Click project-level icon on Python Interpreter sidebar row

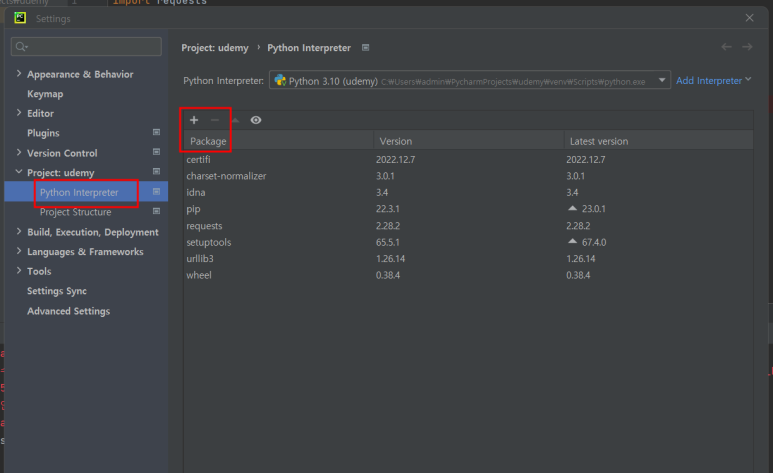[x=156, y=191]
